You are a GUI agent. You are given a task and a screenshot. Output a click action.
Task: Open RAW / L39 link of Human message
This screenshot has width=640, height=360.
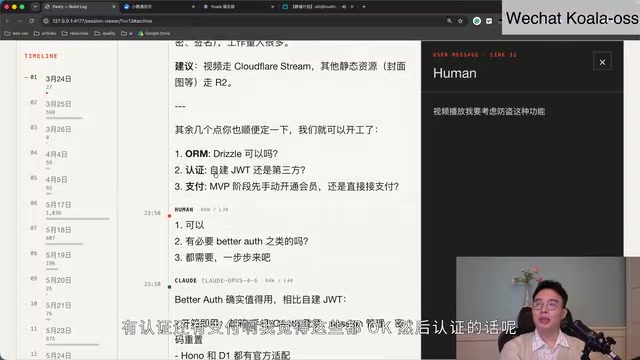(x=214, y=209)
